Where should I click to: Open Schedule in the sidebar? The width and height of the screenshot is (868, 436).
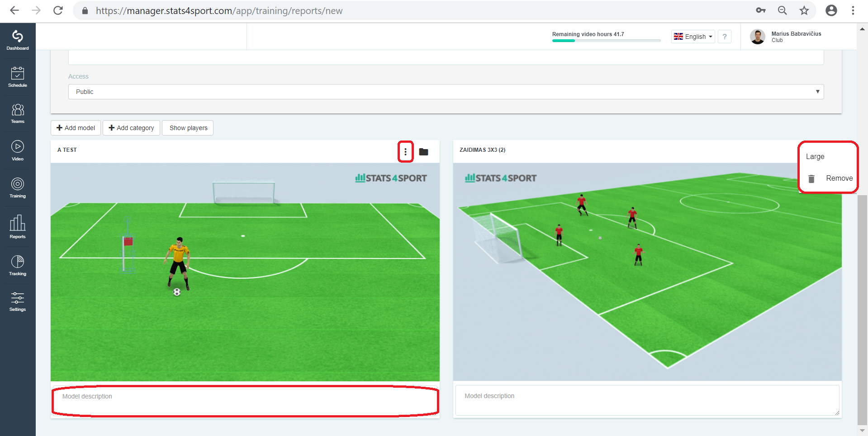[18, 77]
